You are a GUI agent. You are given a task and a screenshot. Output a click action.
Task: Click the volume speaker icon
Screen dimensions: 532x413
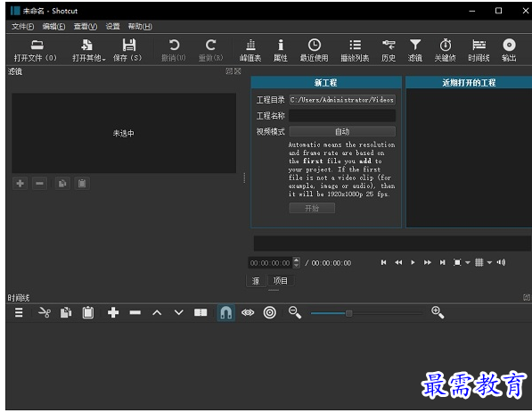501,262
